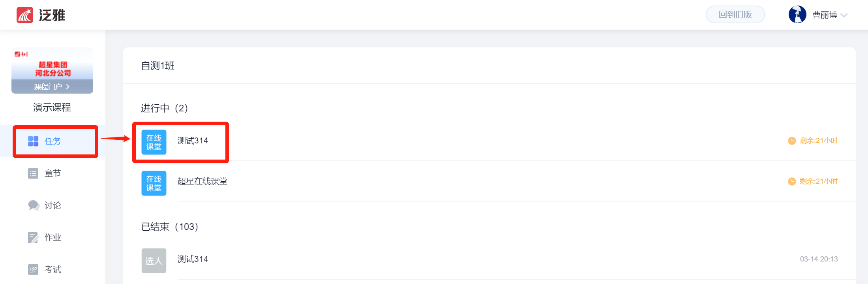The width and height of the screenshot is (868, 284).
Task: Click the 讨论 chat bubble icon
Action: [34, 205]
